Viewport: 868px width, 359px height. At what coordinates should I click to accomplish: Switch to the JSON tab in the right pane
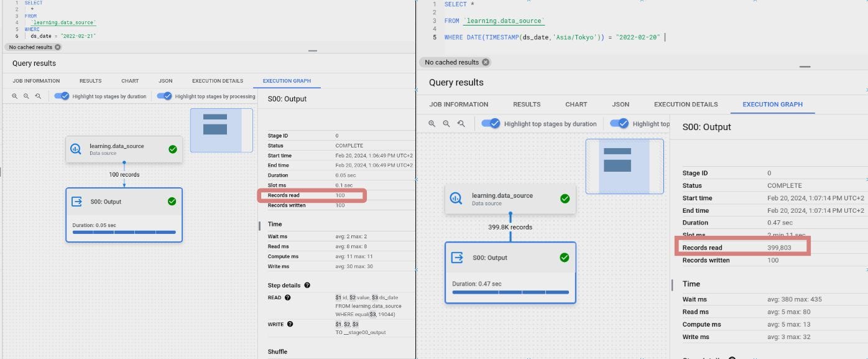tap(621, 105)
